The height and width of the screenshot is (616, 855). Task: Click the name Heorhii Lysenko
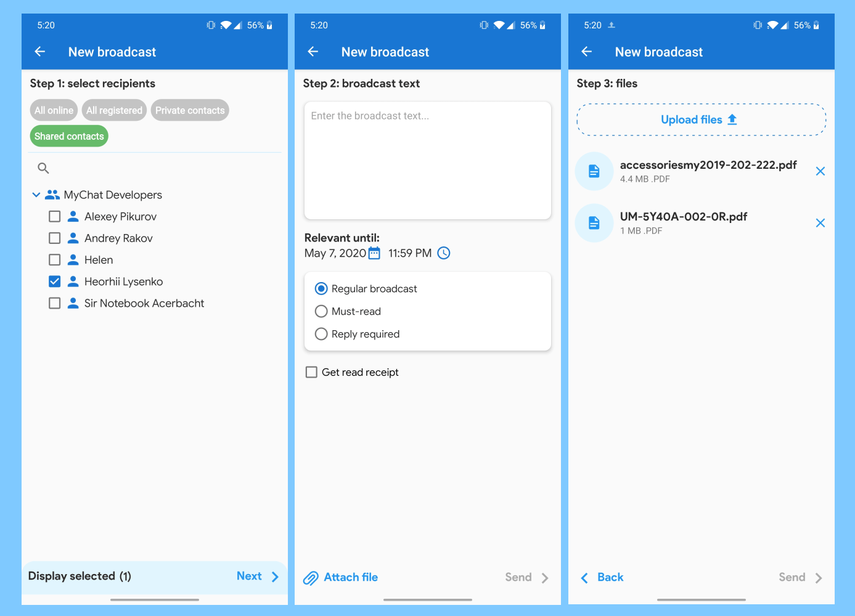pos(124,282)
